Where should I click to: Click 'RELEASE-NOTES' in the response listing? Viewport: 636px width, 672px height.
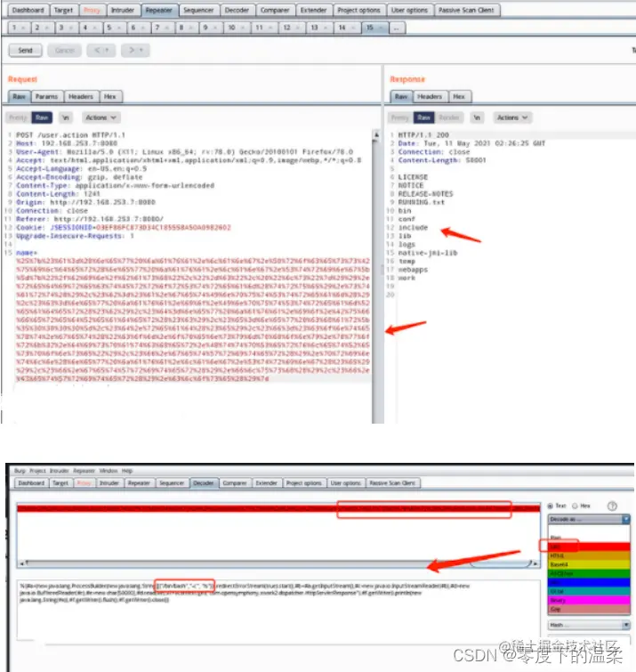point(425,194)
